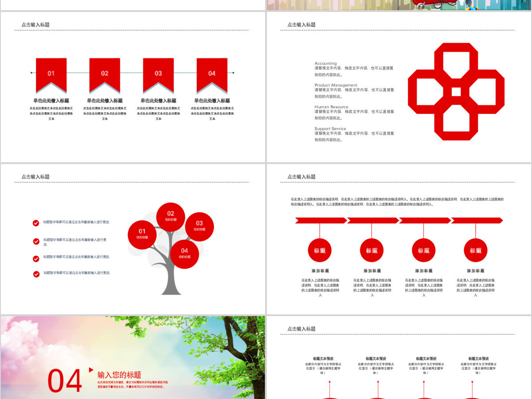The image size is (532, 399).
Task: Click the bottommost red check mark bullet
Action: (36, 274)
